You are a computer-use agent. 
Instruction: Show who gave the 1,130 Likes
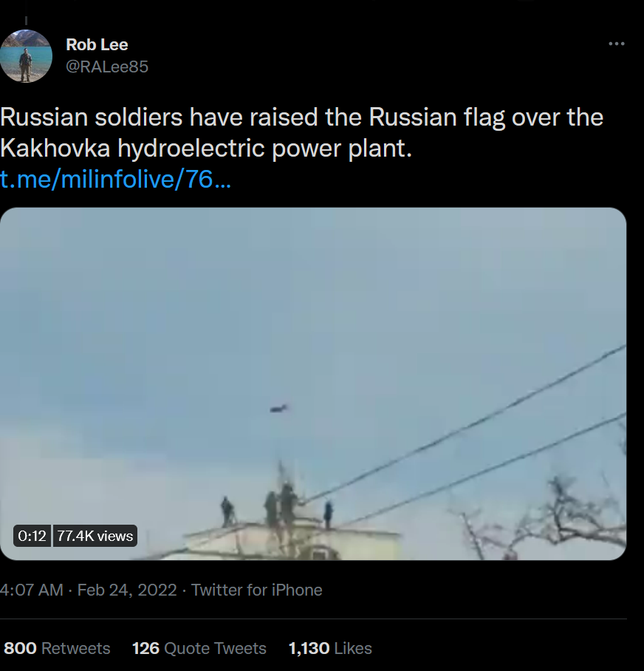tap(330, 648)
